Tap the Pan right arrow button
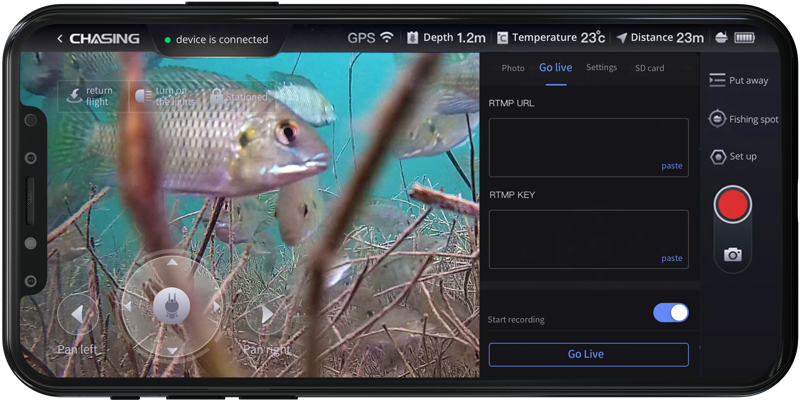 click(266, 314)
